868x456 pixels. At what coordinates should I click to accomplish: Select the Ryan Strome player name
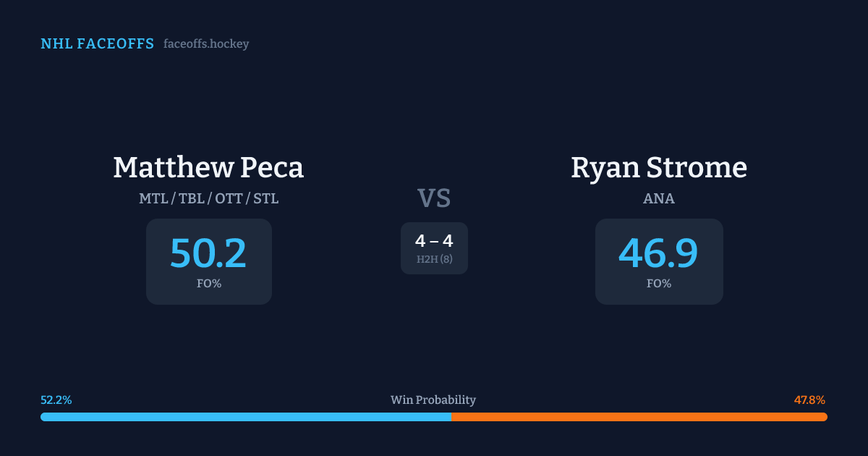point(658,167)
